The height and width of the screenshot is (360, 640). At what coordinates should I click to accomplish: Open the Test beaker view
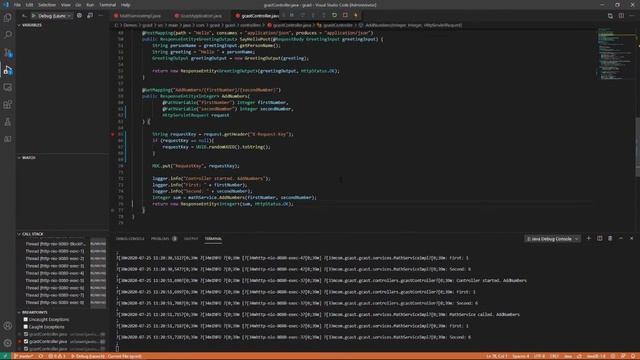click(x=8, y=122)
